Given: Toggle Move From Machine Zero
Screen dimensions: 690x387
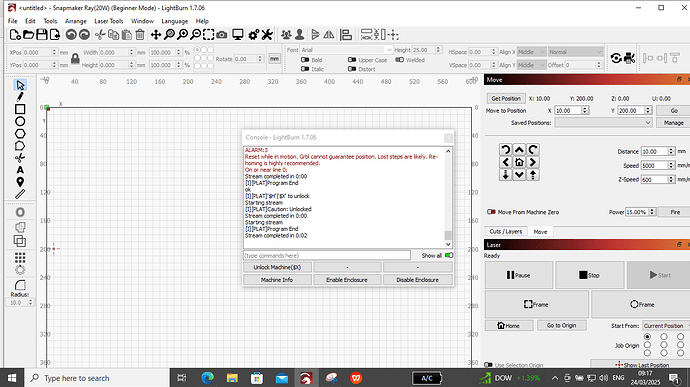Looking at the screenshot, I should [x=491, y=212].
